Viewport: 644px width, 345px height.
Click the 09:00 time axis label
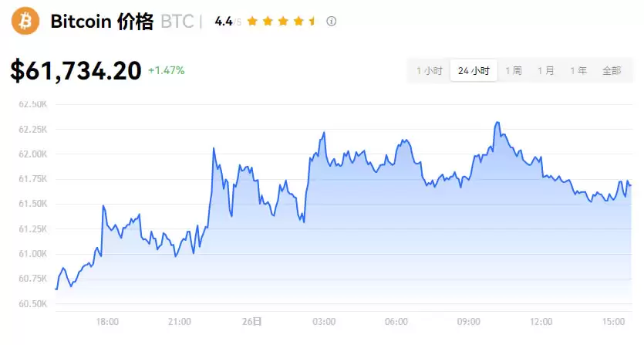pyautogui.click(x=469, y=321)
